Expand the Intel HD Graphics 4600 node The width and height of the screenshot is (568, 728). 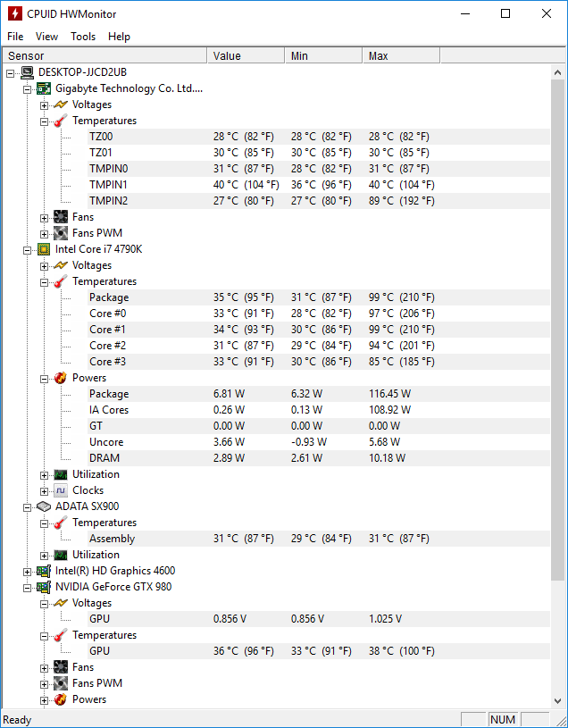(28, 572)
